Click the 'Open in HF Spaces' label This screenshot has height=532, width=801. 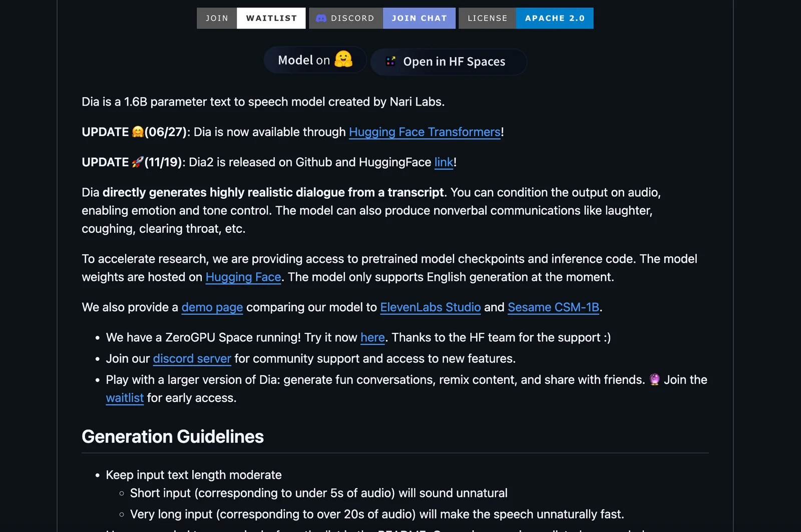point(454,62)
